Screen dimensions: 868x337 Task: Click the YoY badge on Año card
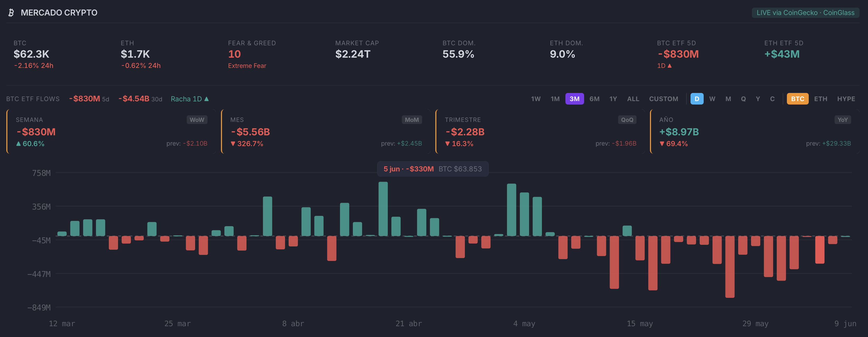pos(842,120)
